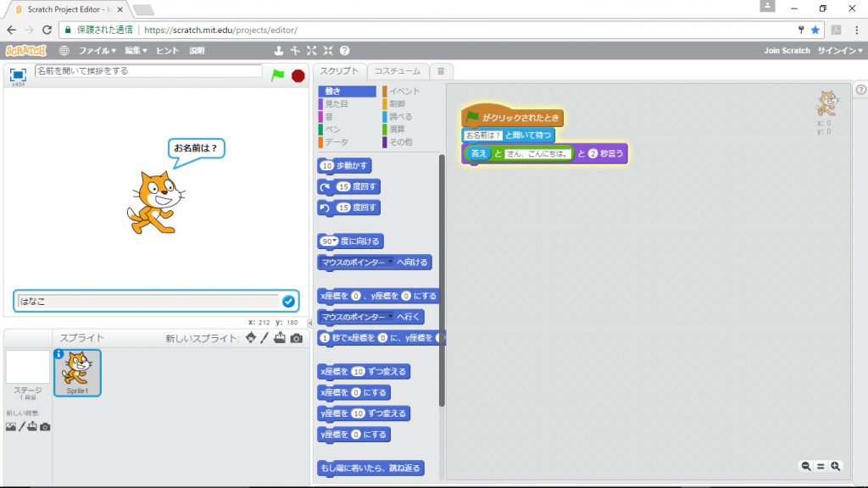
Task: Click the Join Scratch link
Action: point(787,50)
